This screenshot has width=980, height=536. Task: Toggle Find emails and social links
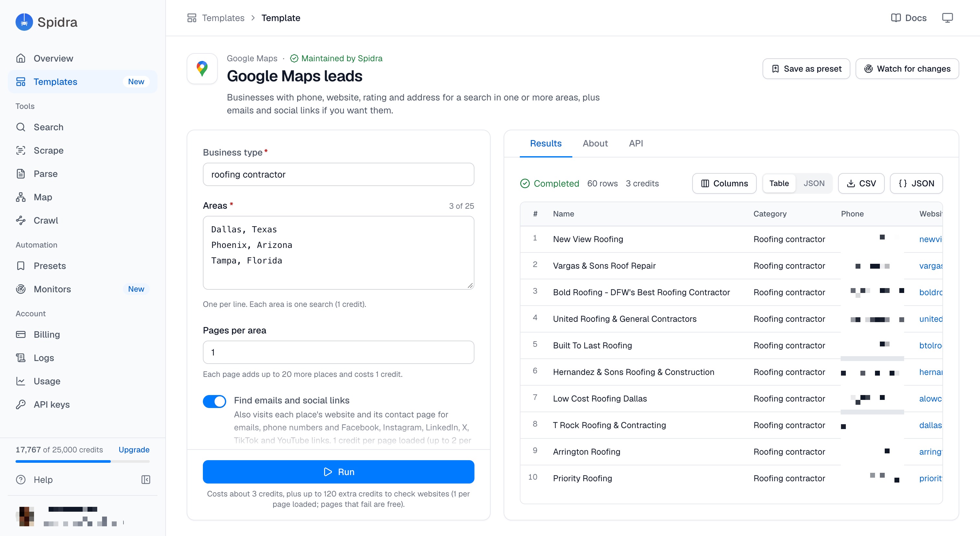(215, 401)
